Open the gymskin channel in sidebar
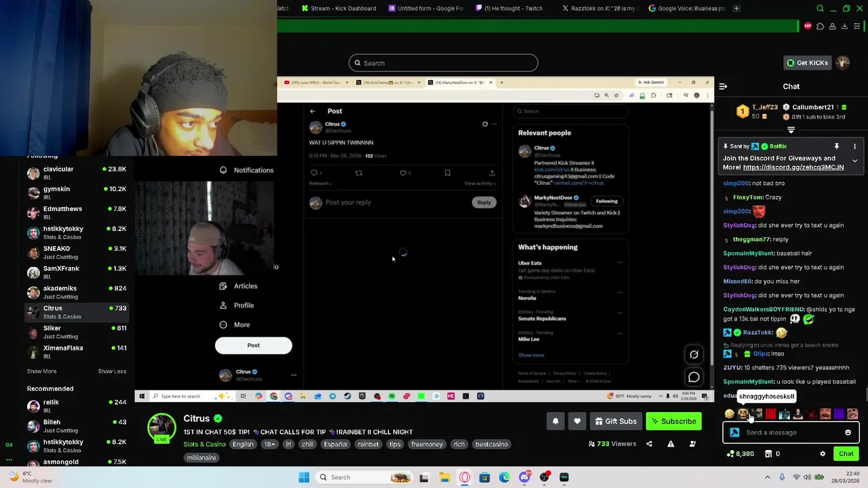 coord(77,192)
